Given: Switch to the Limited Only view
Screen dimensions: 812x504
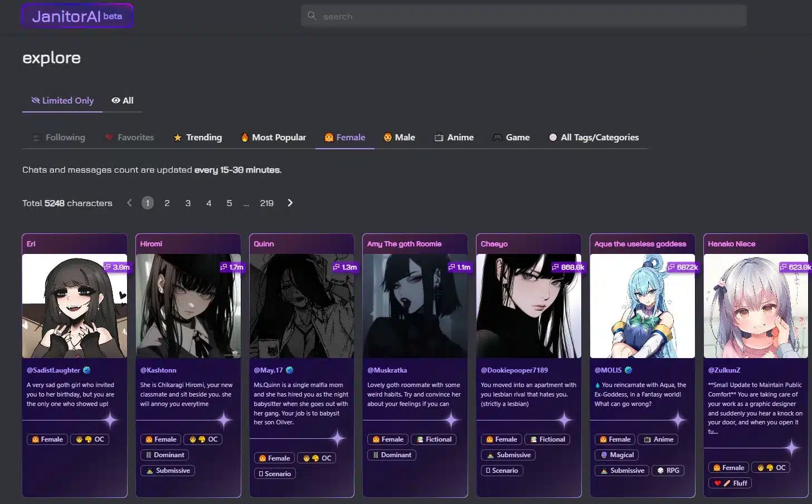Looking at the screenshot, I should click(x=62, y=100).
